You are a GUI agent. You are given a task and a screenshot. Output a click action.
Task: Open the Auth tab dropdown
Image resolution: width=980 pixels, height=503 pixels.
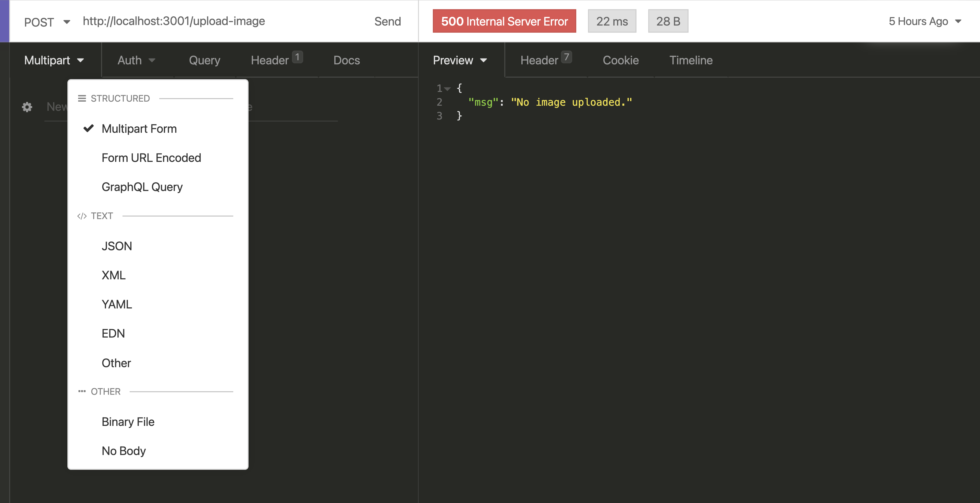tap(136, 60)
